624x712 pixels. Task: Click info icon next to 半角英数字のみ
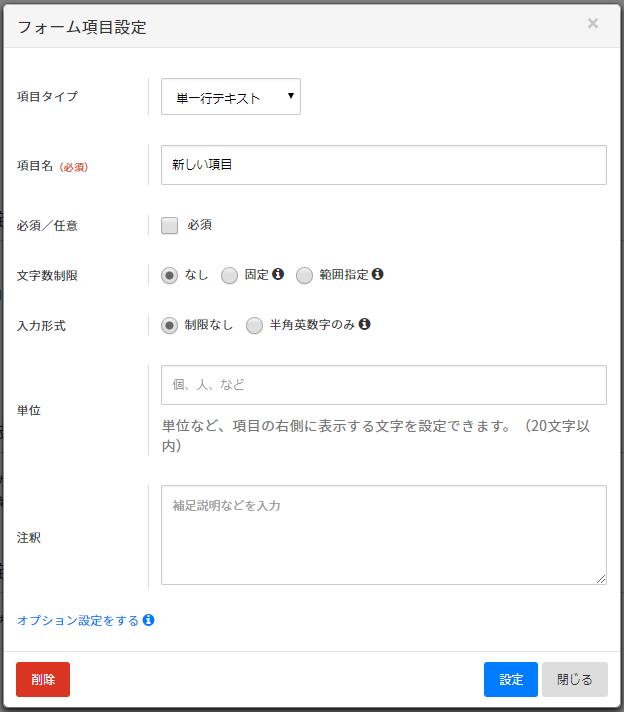[365, 324]
